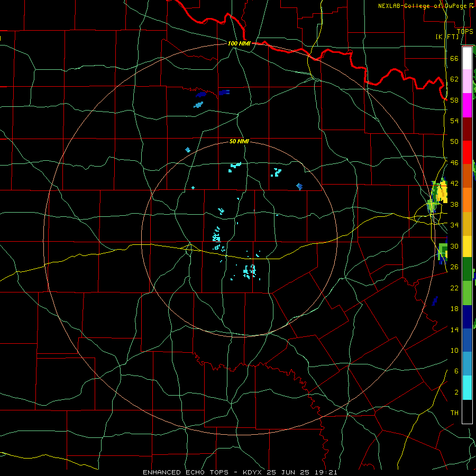This screenshot has height=476, width=476.
Task: Select the light green legend swatch
Action: pos(467,293)
